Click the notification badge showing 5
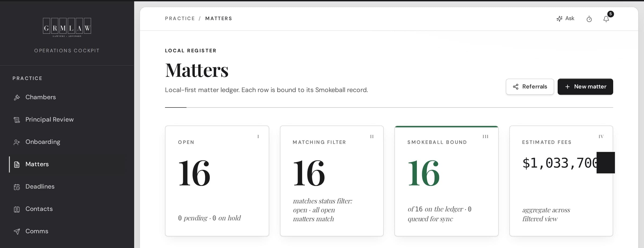 tap(610, 14)
